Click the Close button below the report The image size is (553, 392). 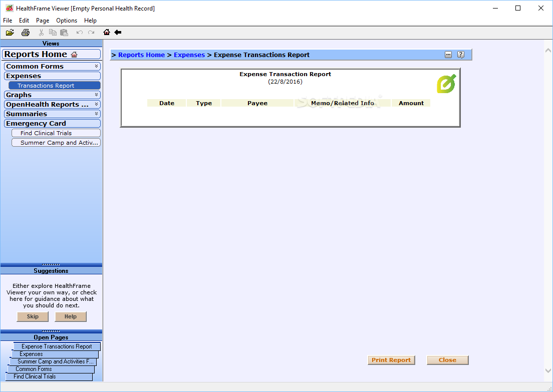coord(447,360)
